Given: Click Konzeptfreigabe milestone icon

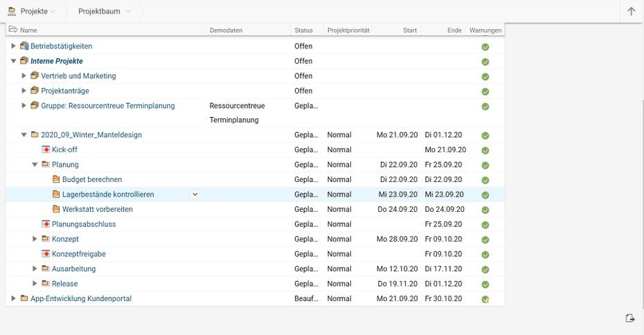Looking at the screenshot, I should pos(46,254).
